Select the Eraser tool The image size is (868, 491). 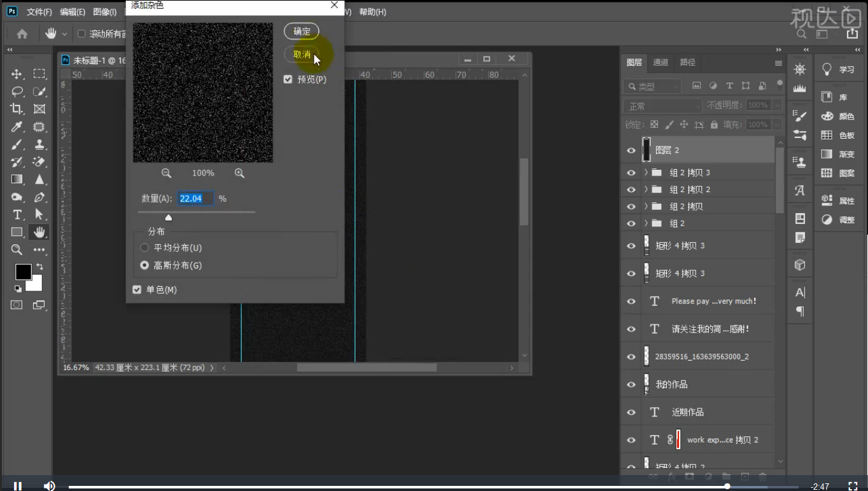coord(39,162)
